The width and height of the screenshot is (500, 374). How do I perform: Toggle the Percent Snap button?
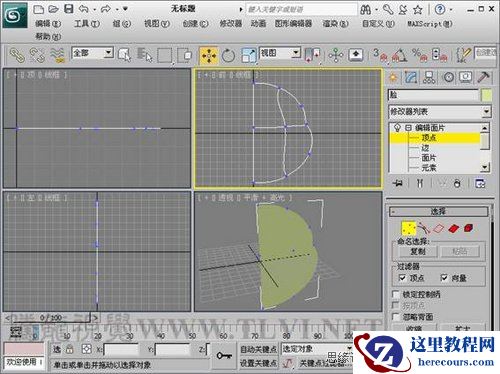click(419, 55)
